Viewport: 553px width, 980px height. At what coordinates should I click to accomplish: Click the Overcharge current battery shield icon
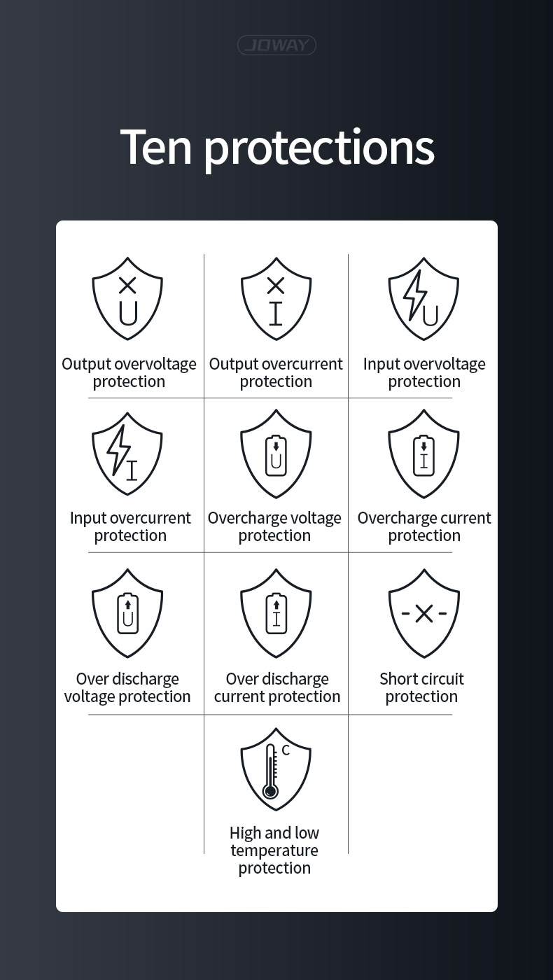[424, 454]
